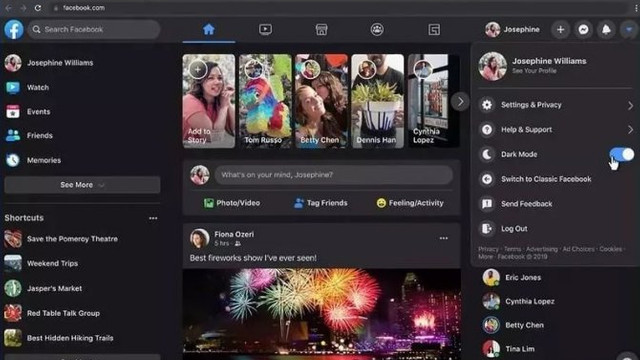Open Josephine Williams in left sidebar

click(49, 63)
